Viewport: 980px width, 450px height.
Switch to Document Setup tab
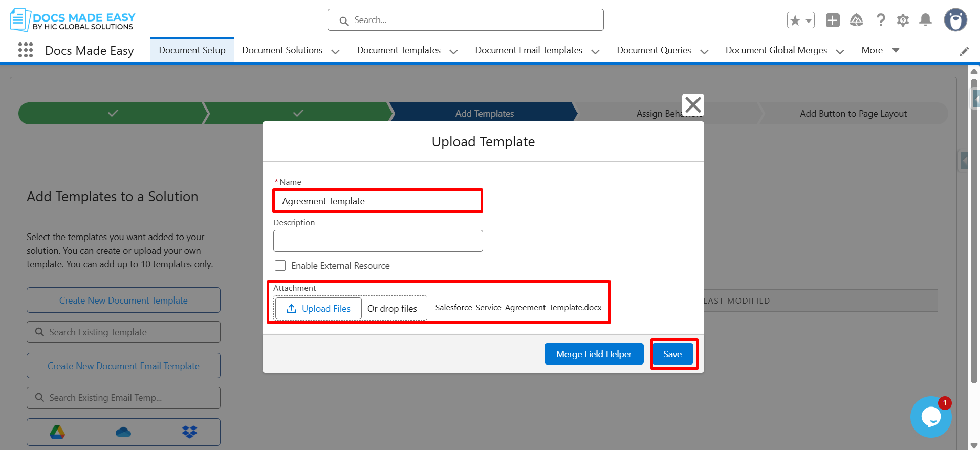(192, 50)
